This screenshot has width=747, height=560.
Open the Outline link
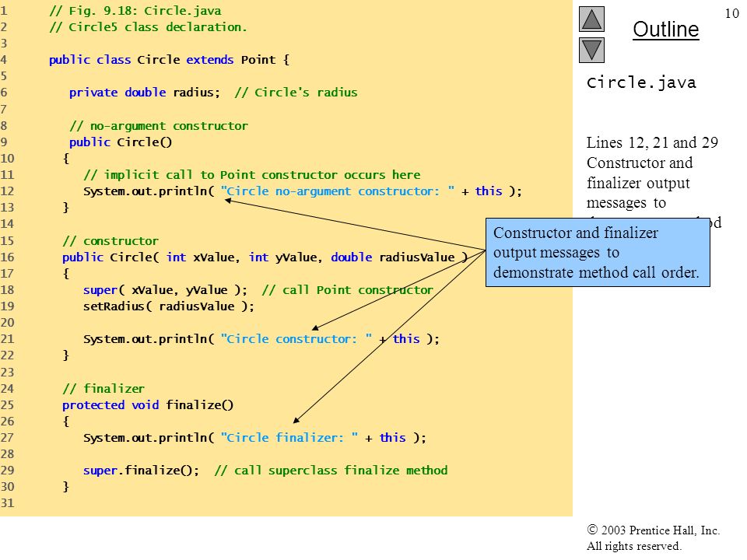[x=665, y=30]
